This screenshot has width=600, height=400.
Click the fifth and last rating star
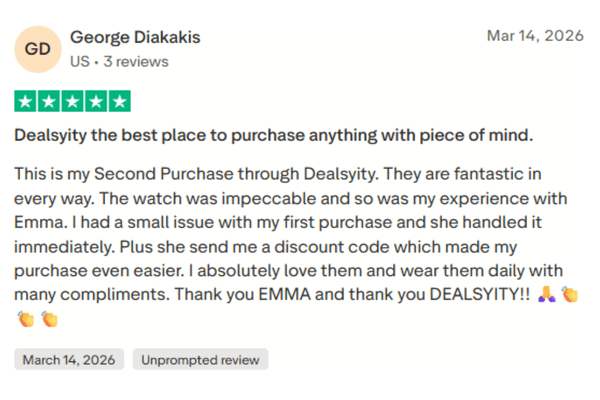119,101
